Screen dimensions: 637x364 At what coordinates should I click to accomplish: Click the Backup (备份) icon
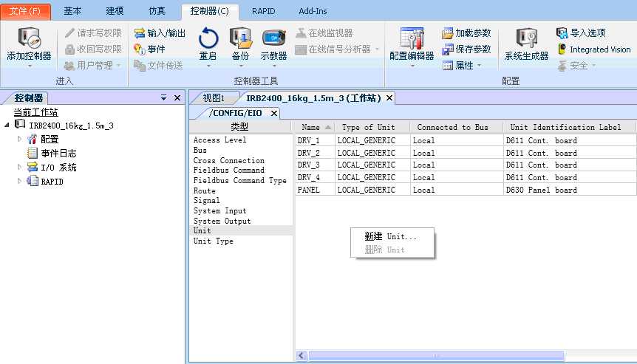tap(240, 38)
